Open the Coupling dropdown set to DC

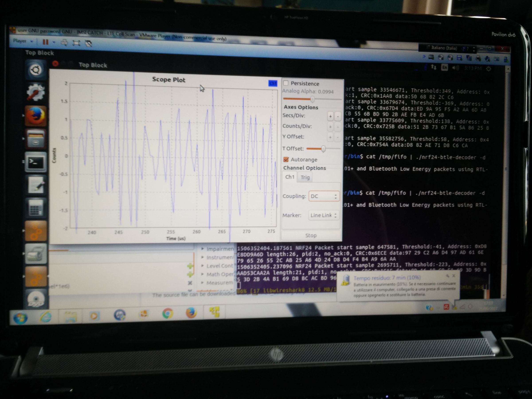click(323, 196)
